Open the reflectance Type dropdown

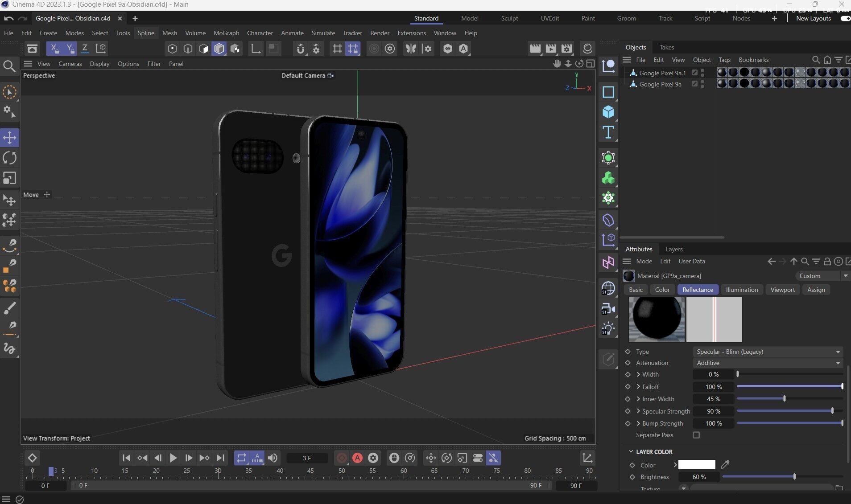[768, 352]
